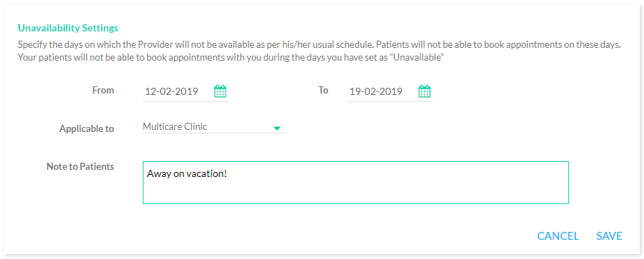Click inside the Note to Patients text box
The image size is (644, 259).
pyautogui.click(x=356, y=183)
